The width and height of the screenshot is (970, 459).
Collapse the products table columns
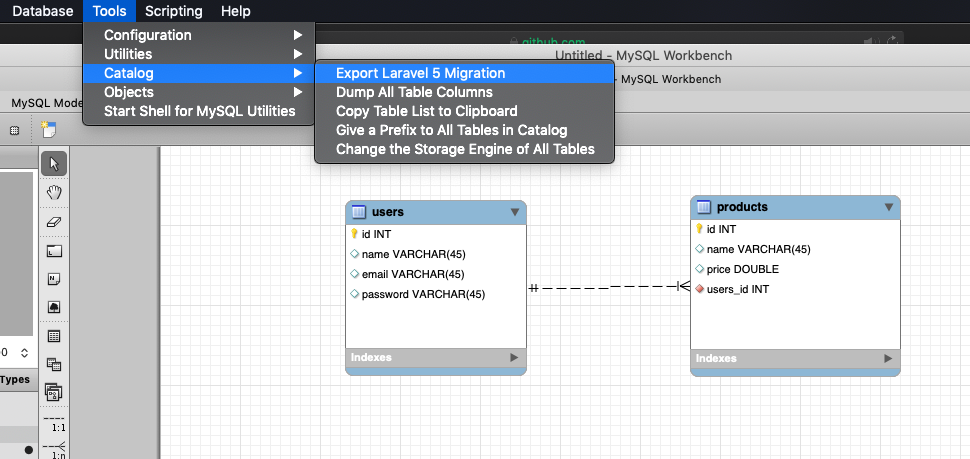coord(889,207)
